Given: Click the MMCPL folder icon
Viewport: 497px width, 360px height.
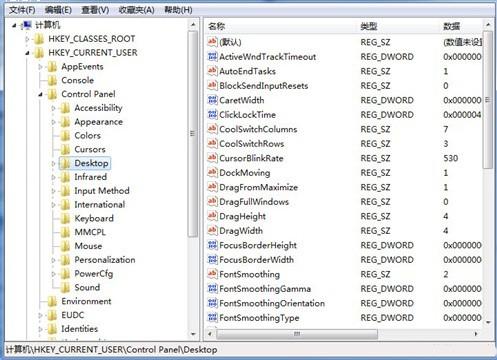Looking at the screenshot, I should click(66, 232).
